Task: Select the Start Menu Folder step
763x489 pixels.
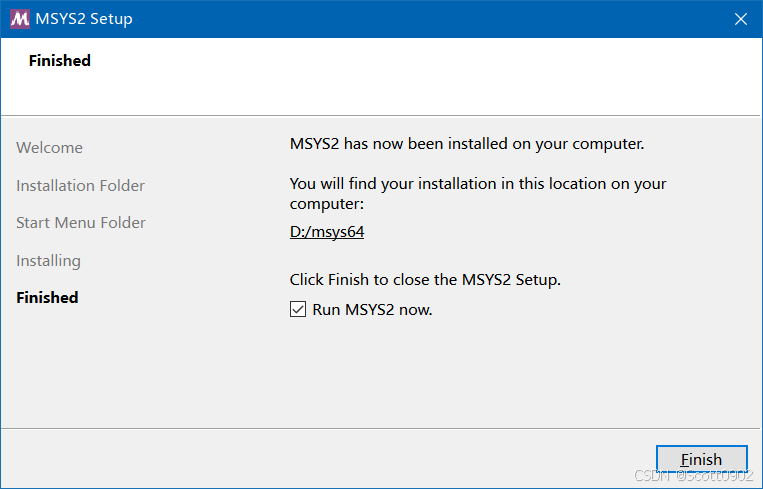Action: coord(81,222)
